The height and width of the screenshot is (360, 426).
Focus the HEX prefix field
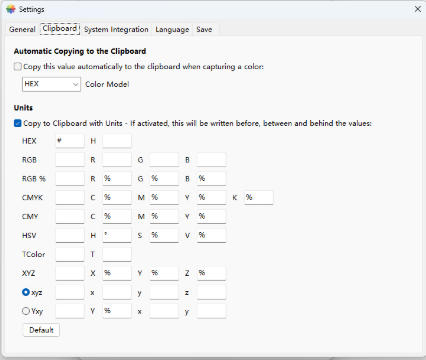point(70,141)
